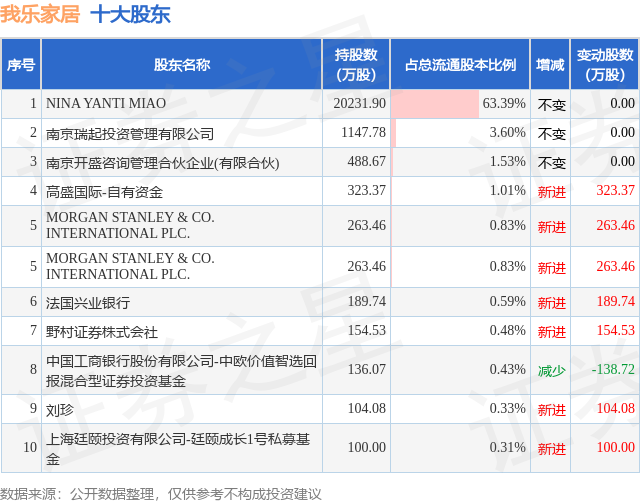Click 189.74 in the 持股数 column

pos(367,301)
